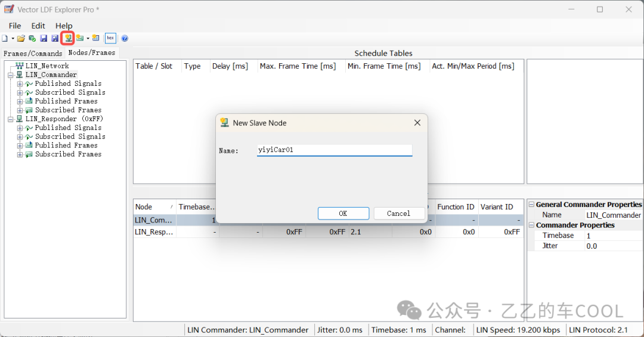Add a new frame
644x337 pixels.
[x=80, y=38]
